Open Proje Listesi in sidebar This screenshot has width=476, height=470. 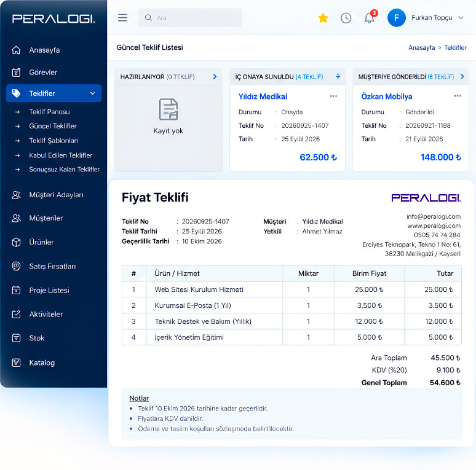(49, 290)
